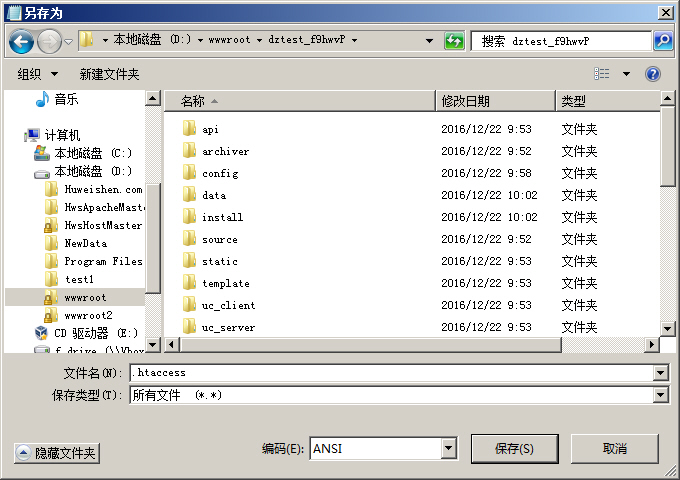
Task: Click the 2016/12/22 10:02 date of data folder
Action: (x=489, y=195)
